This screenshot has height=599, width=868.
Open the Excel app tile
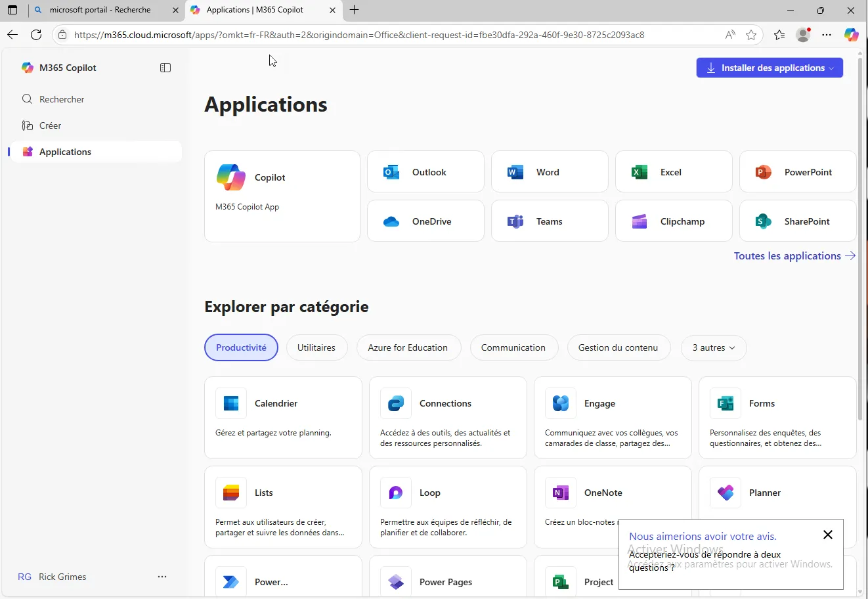click(x=673, y=172)
